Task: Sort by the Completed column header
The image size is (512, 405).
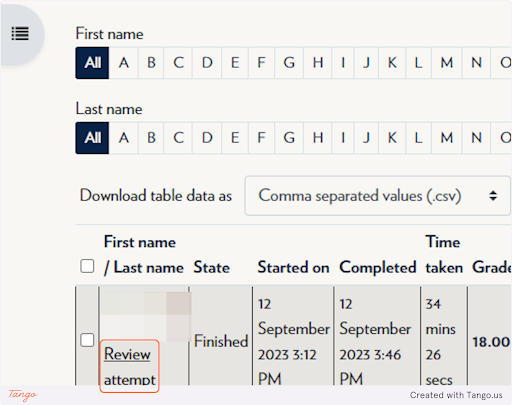Action: [378, 268]
